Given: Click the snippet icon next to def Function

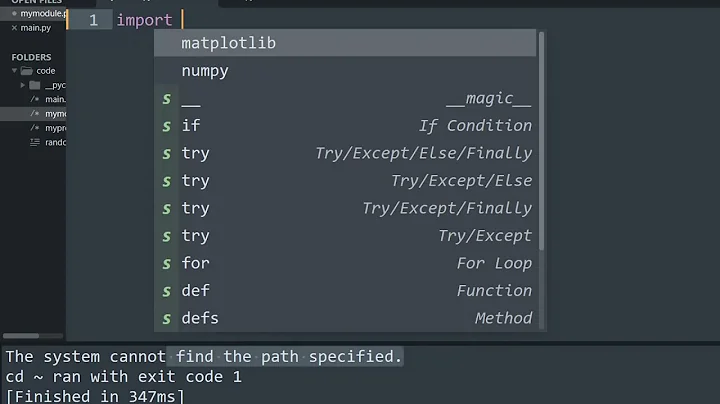Looking at the screenshot, I should coord(167,291).
